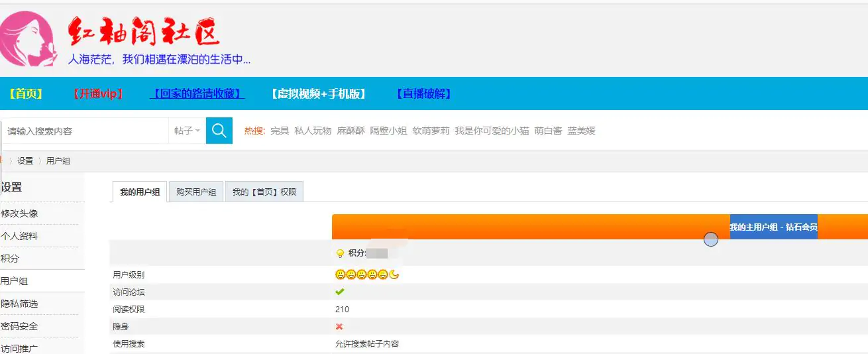Open 密码安全 in the settings sidebar
868x354 pixels.
[19, 326]
